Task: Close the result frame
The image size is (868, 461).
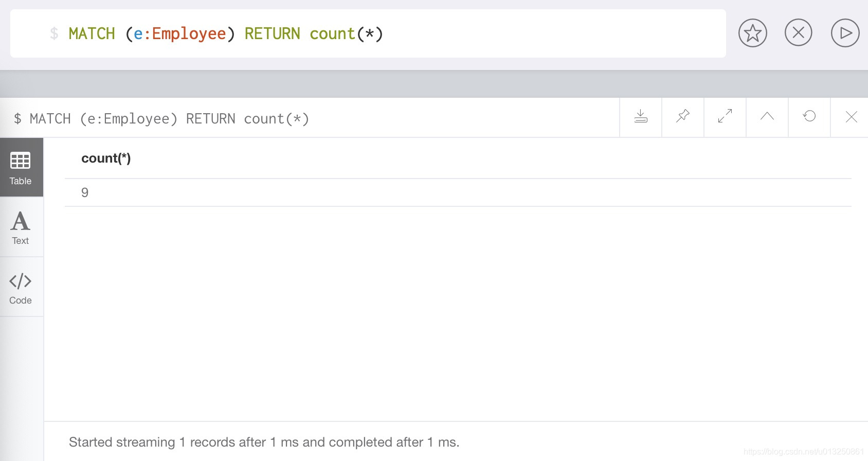Action: [x=851, y=117]
